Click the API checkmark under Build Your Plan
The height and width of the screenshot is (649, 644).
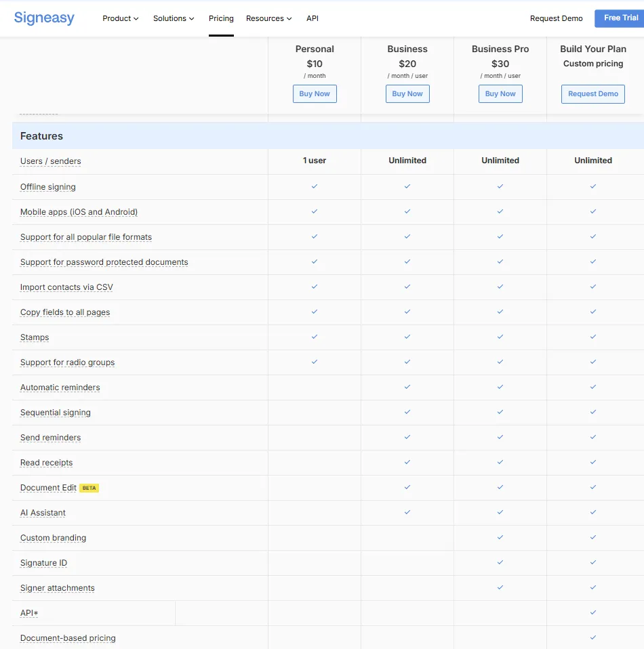(x=593, y=613)
